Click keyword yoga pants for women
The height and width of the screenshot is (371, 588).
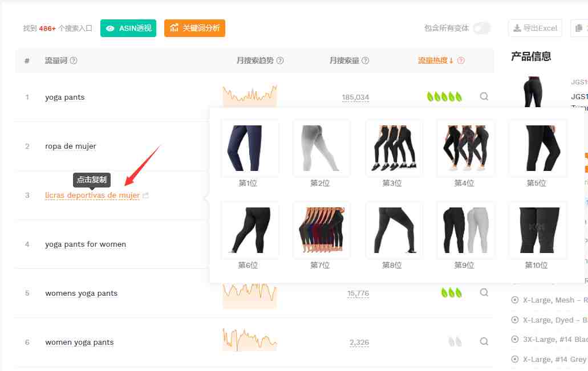click(86, 244)
